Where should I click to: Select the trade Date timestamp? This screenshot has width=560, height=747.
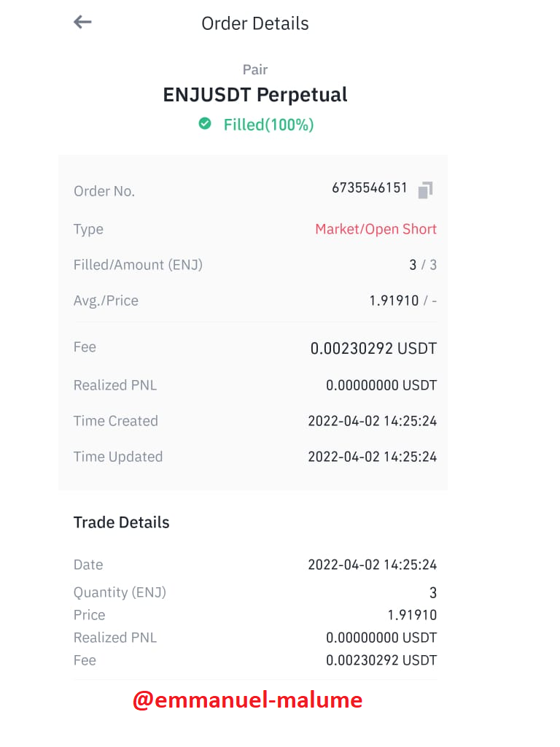click(373, 565)
